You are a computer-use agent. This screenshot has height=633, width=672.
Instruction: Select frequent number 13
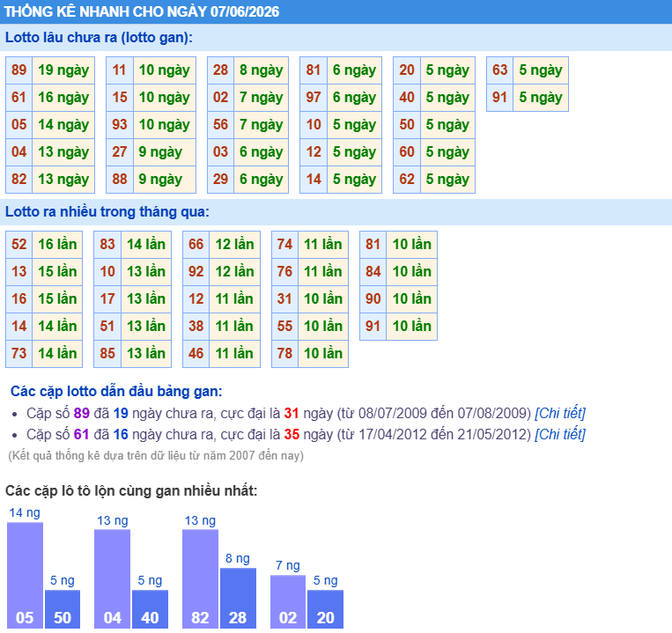[x=19, y=271]
